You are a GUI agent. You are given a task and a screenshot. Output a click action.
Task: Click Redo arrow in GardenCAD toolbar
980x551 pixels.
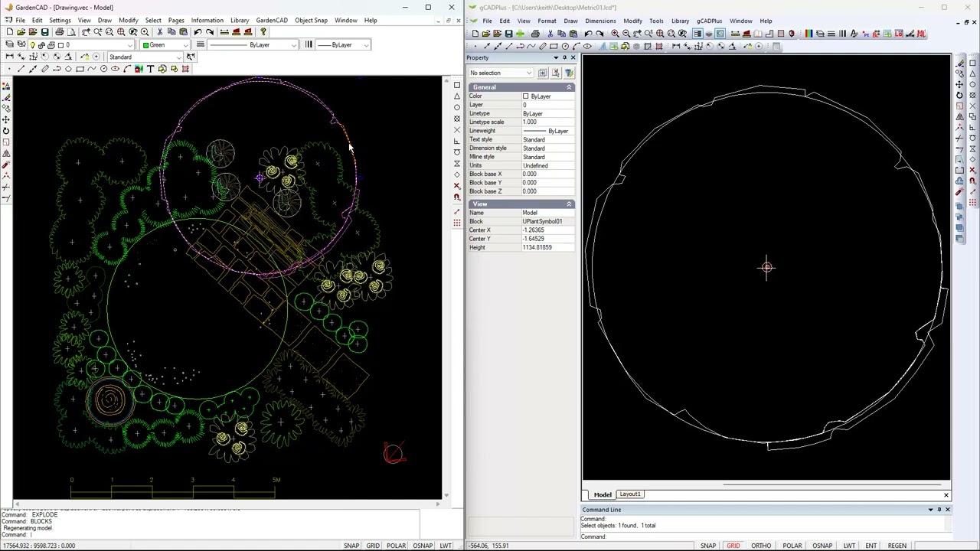(x=209, y=32)
